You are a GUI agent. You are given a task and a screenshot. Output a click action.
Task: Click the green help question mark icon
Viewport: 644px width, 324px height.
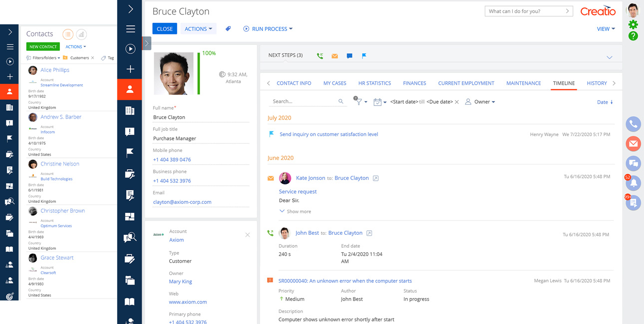coord(633,36)
